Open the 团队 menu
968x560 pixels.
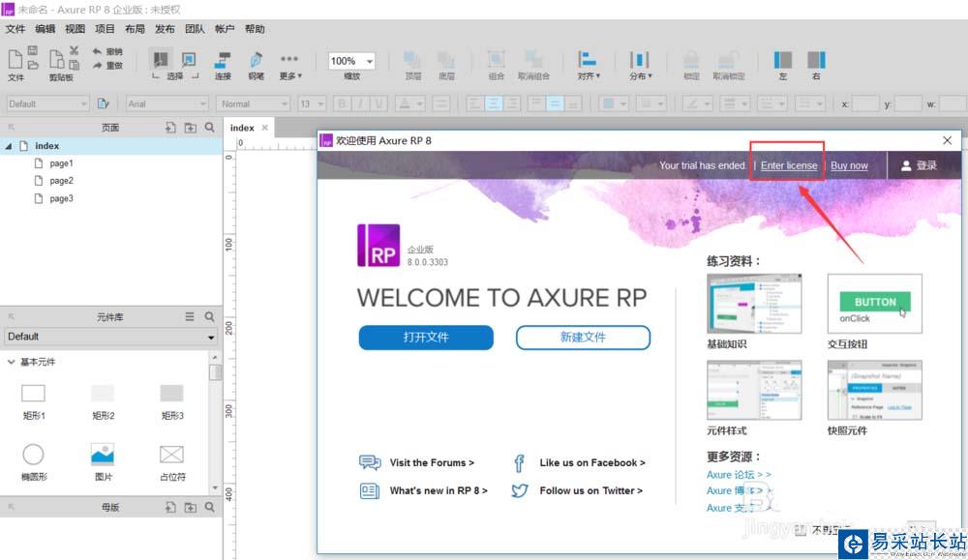tap(195, 29)
